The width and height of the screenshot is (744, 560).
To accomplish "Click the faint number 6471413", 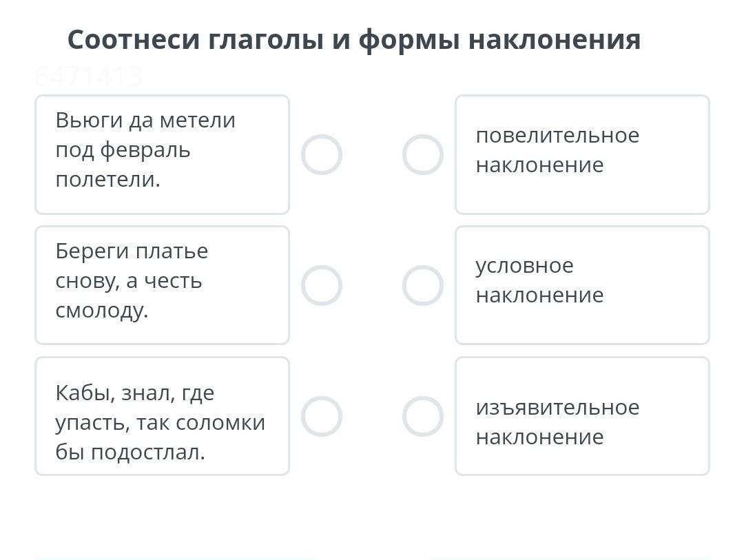I will point(88,76).
